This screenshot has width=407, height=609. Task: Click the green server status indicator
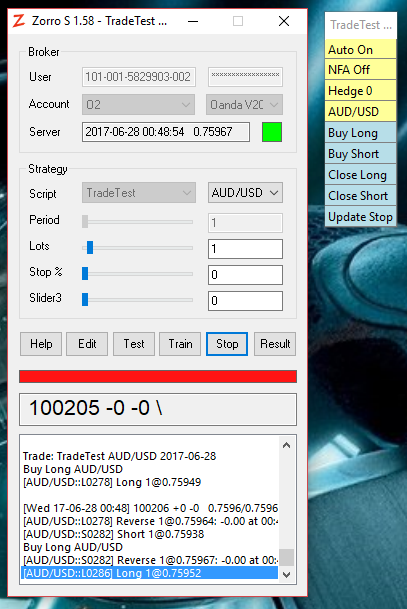pos(272,132)
